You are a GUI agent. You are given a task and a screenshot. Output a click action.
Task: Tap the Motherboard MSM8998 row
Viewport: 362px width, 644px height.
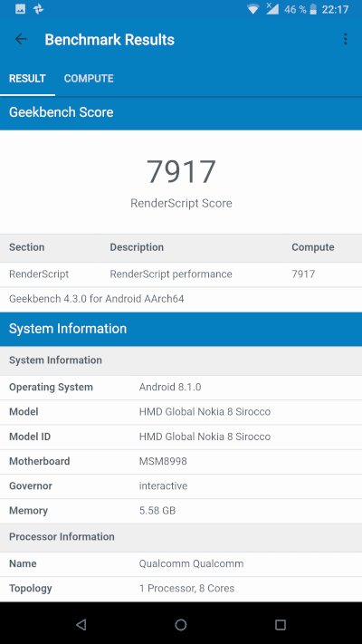(181, 461)
